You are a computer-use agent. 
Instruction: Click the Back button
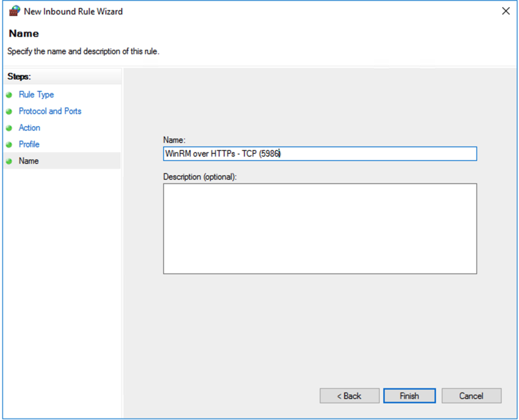[x=349, y=396]
